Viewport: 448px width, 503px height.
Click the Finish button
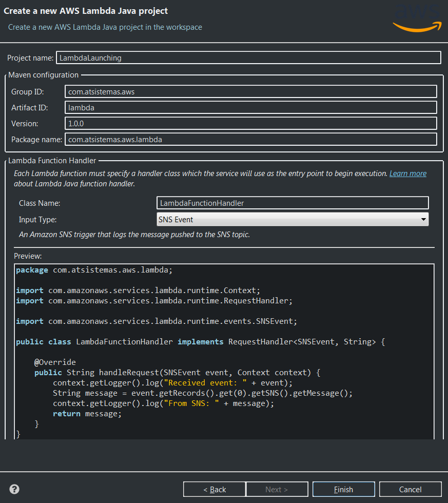click(343, 489)
